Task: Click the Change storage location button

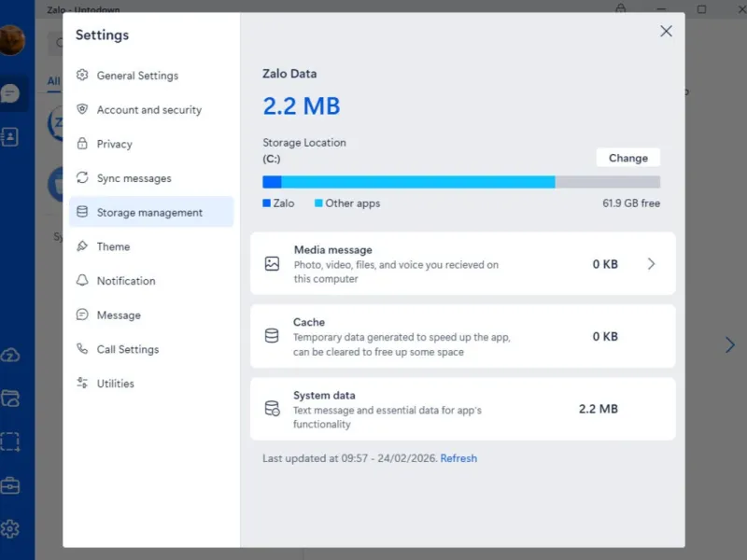Action: click(x=627, y=158)
